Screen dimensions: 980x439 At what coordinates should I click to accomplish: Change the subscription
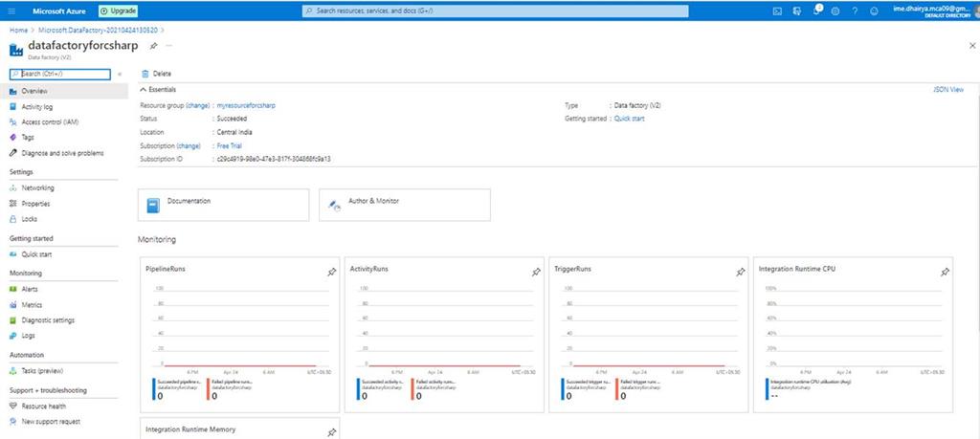coord(189,145)
